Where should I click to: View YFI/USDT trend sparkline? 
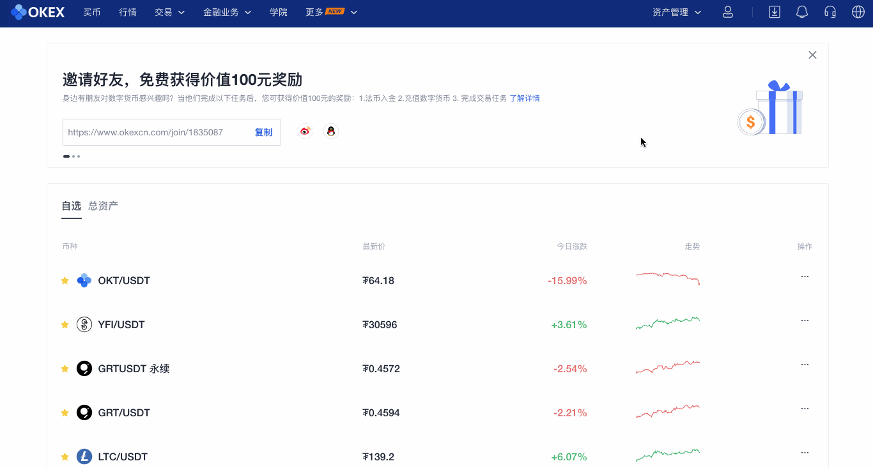click(x=668, y=323)
